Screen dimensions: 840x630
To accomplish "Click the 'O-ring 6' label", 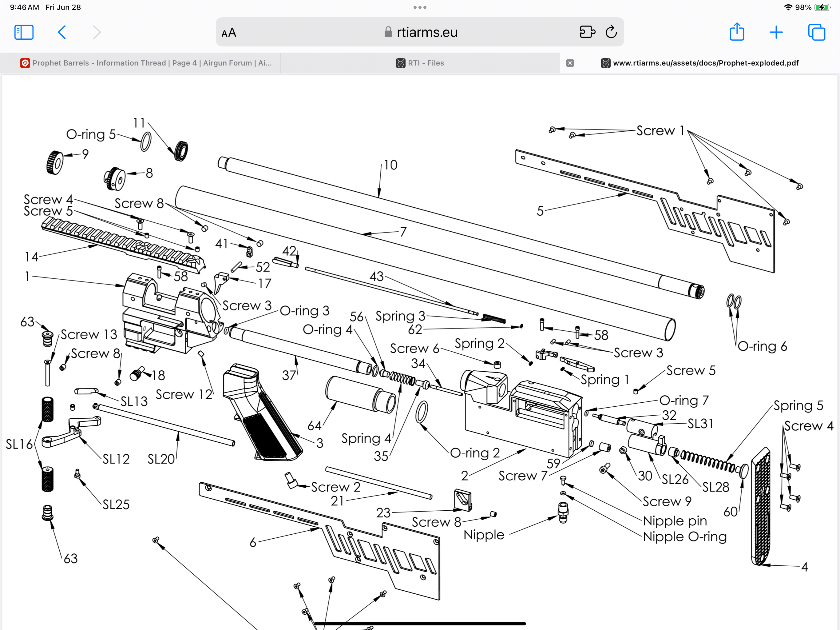I will pos(762,346).
